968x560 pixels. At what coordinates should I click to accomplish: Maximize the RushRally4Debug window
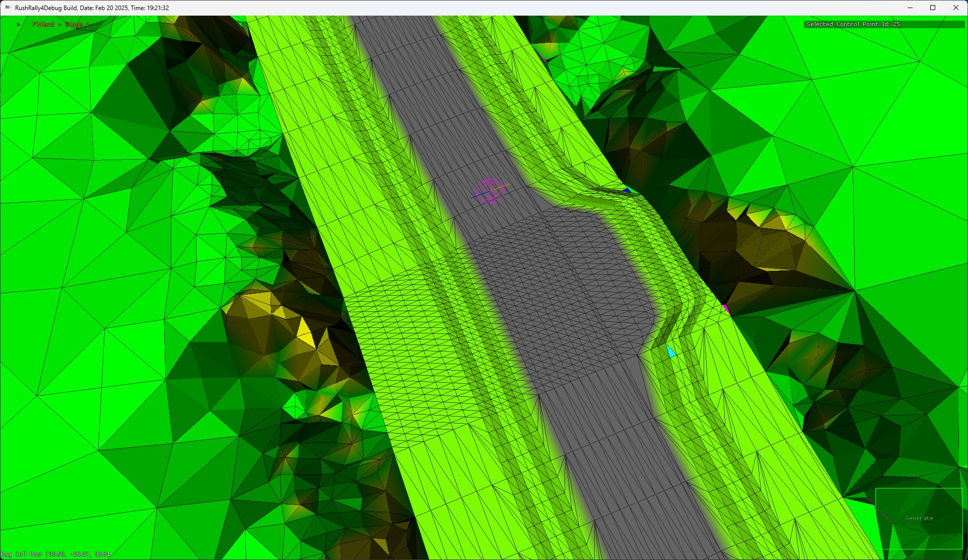pos(933,8)
